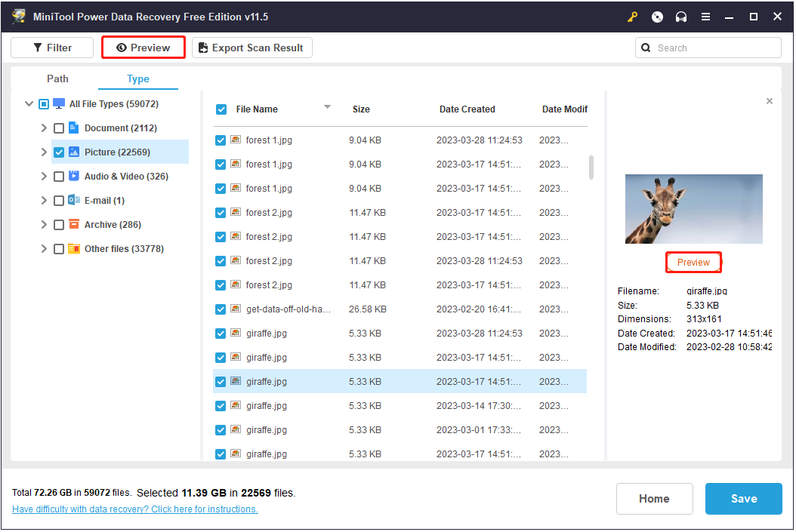Toggle the select-all checkbox beside File Name
796x532 pixels.
pos(221,109)
